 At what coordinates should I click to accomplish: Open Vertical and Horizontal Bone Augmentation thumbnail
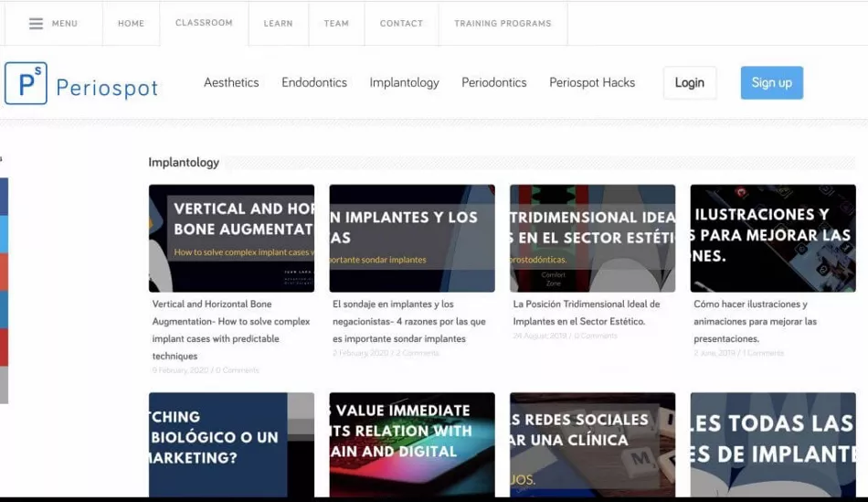click(231, 239)
